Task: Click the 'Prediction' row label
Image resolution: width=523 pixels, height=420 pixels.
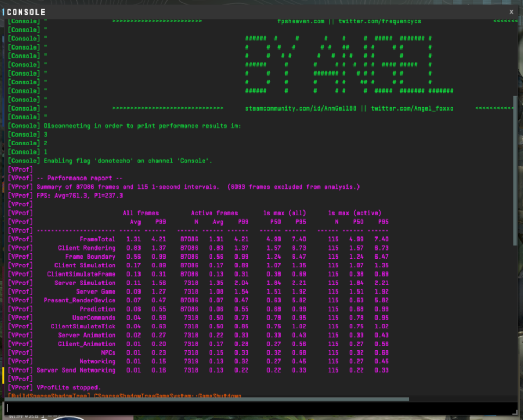Action: coord(98,309)
